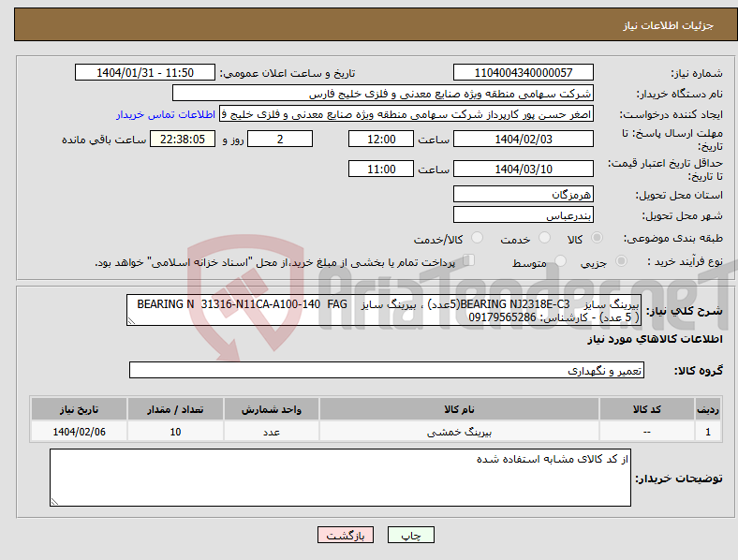Click the تاریخ نیاز column header
This screenshot has width=738, height=560.
[79, 409]
